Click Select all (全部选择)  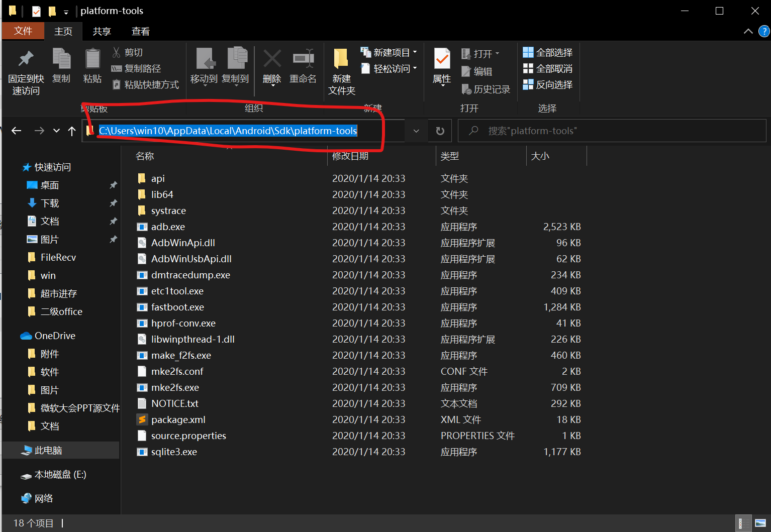(x=548, y=52)
